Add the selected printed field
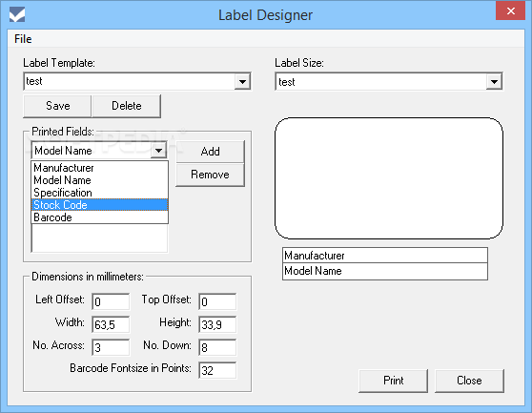Viewport: 532px width, 413px height. (210, 152)
